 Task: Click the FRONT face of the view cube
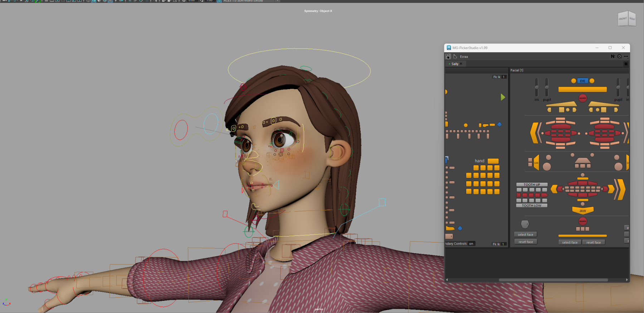pos(623,19)
